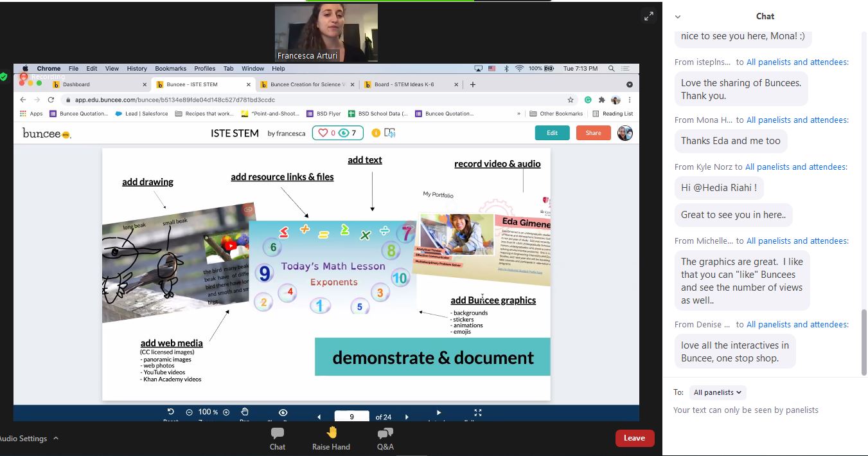Open Chrome tab search dropdown
This screenshot has width=868, height=456.
tap(630, 84)
